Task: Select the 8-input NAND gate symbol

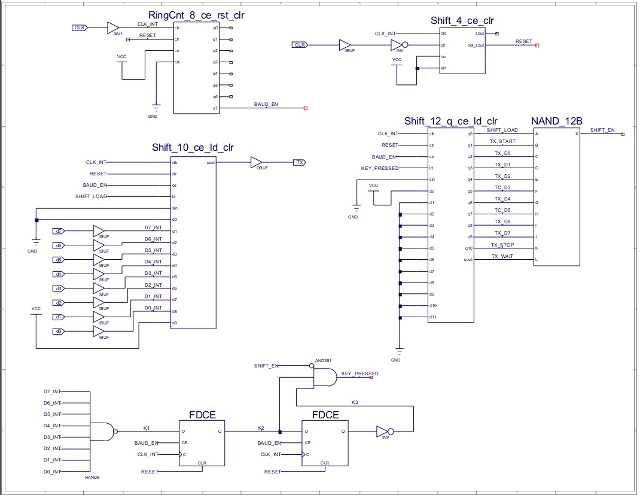Action: tap(105, 431)
